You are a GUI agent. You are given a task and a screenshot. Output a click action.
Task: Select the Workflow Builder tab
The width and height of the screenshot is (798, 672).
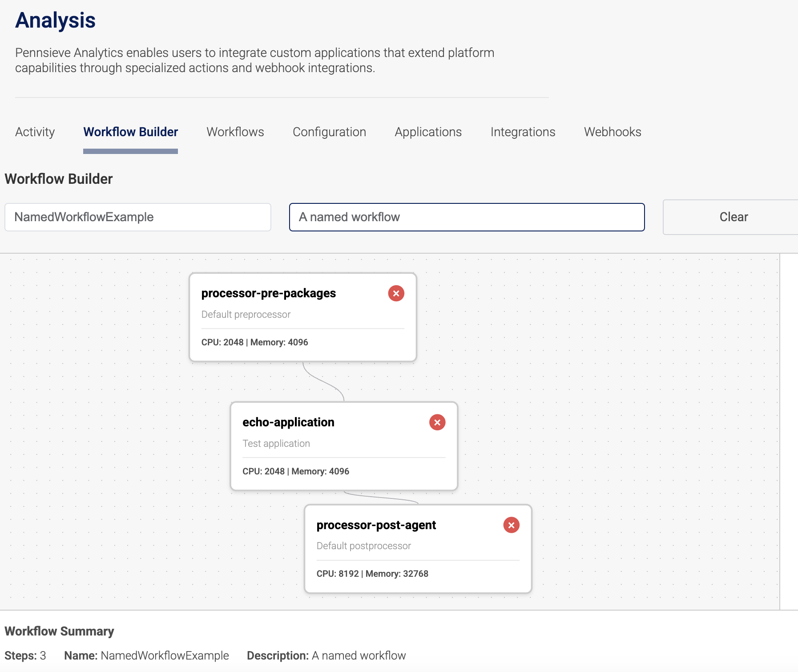[x=130, y=132]
